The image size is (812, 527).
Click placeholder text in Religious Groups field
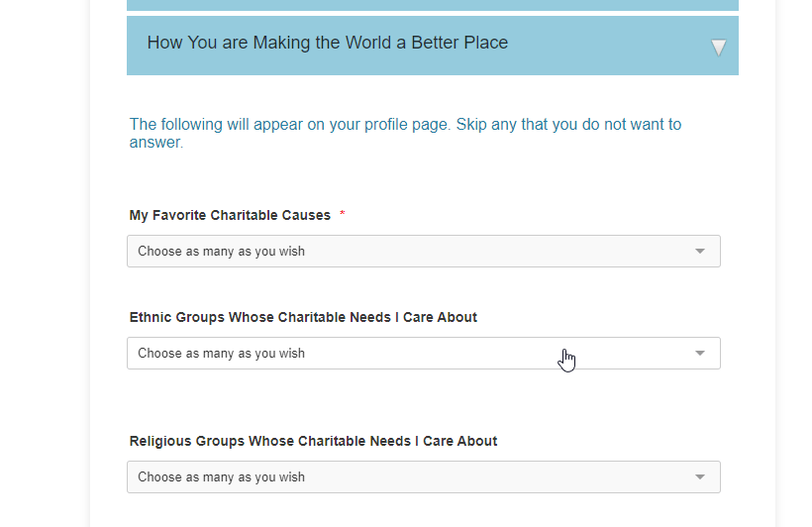[221, 477]
